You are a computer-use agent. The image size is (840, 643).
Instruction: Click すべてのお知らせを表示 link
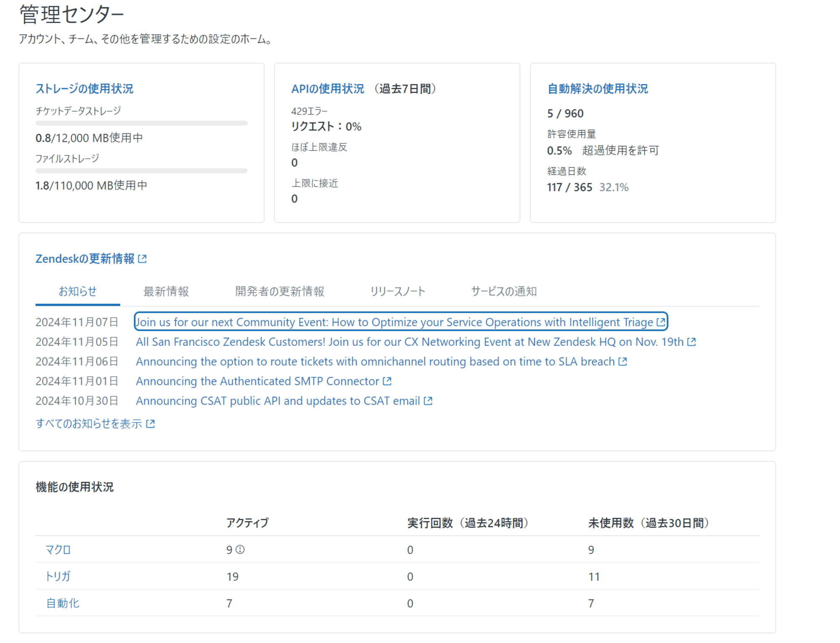(89, 423)
